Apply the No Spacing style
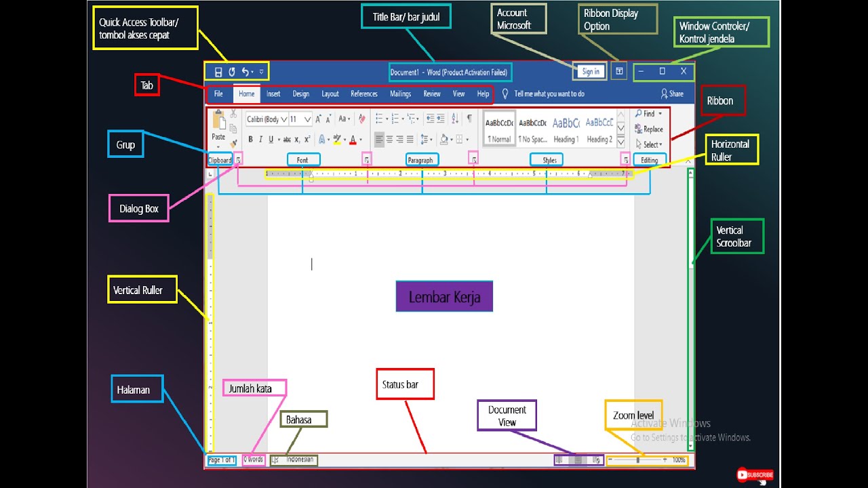 click(533, 129)
